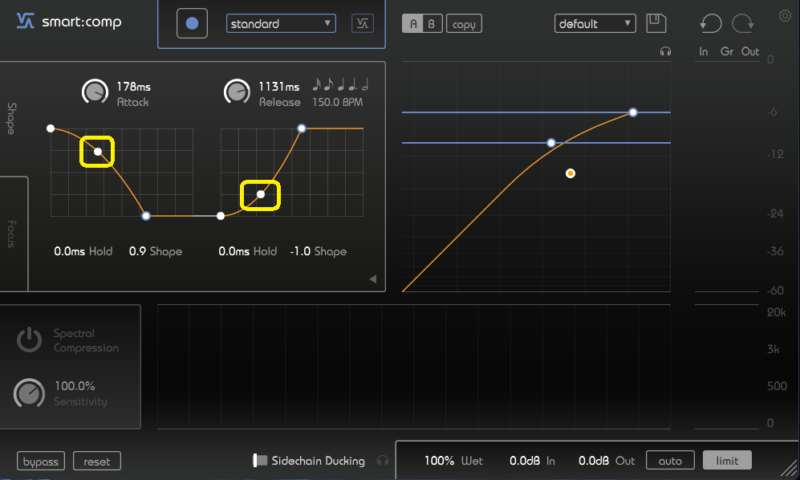Save preset with floppy disk icon
800x480 pixels.
coord(656,23)
